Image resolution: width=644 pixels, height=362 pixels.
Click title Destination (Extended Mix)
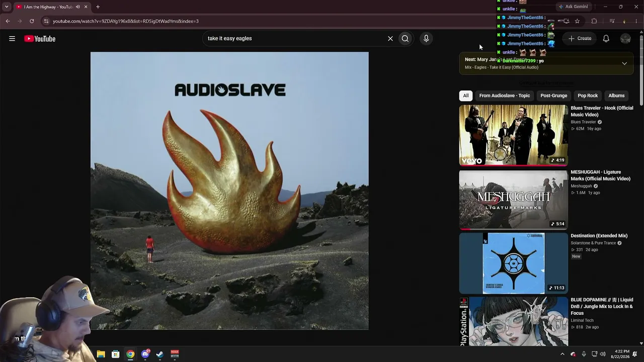pyautogui.click(x=599, y=236)
